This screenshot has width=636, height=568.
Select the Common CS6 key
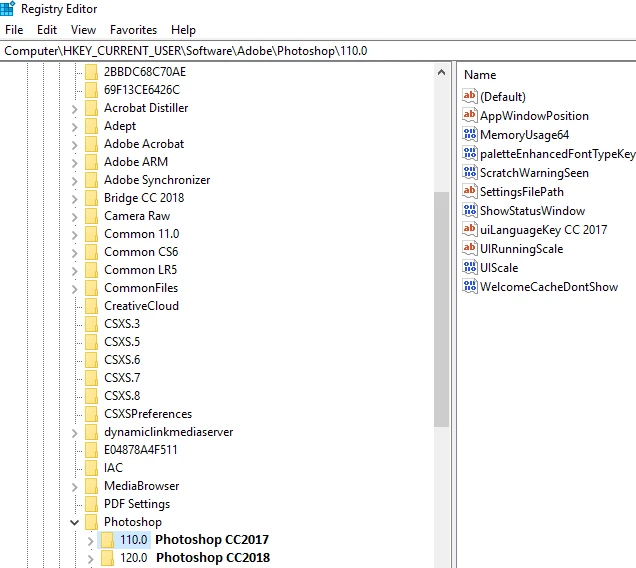(x=141, y=252)
